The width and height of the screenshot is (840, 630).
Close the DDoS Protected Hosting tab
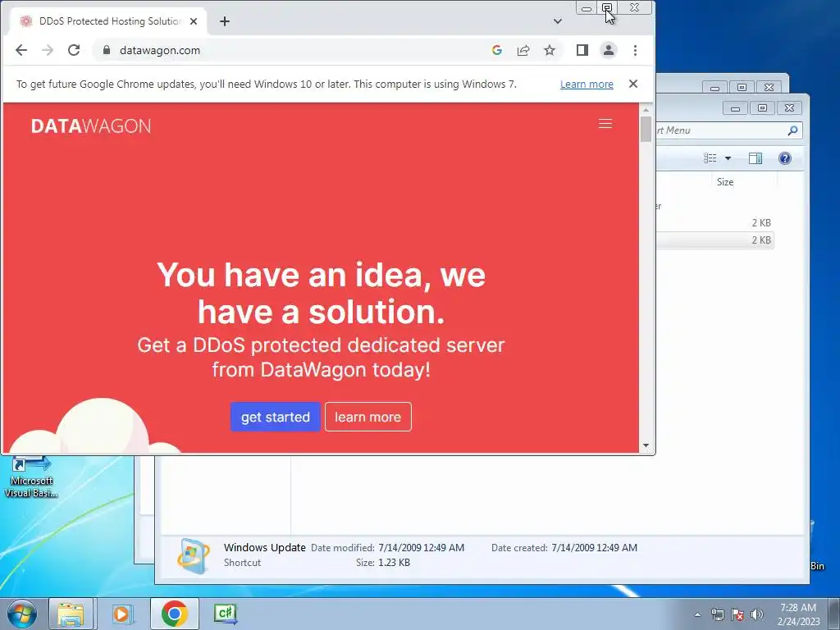194,21
